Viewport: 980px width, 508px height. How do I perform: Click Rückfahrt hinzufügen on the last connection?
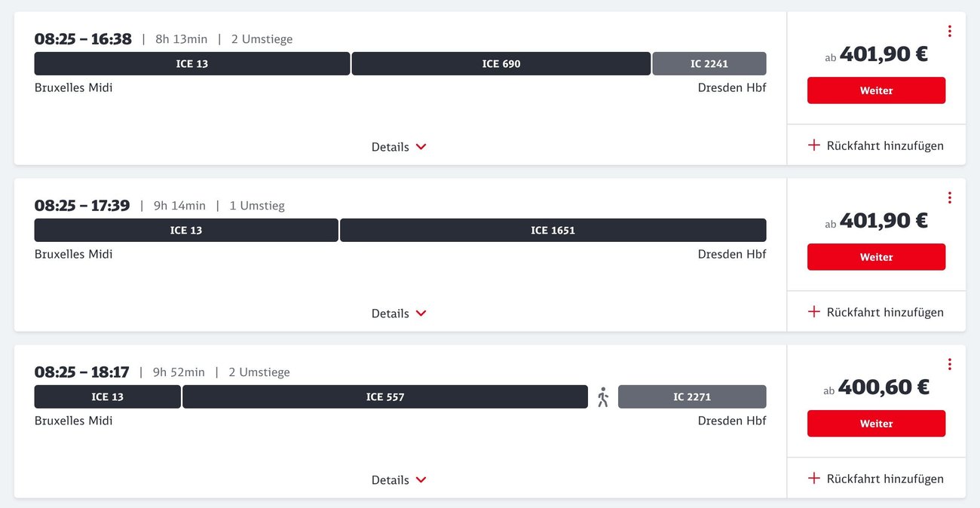pos(876,478)
